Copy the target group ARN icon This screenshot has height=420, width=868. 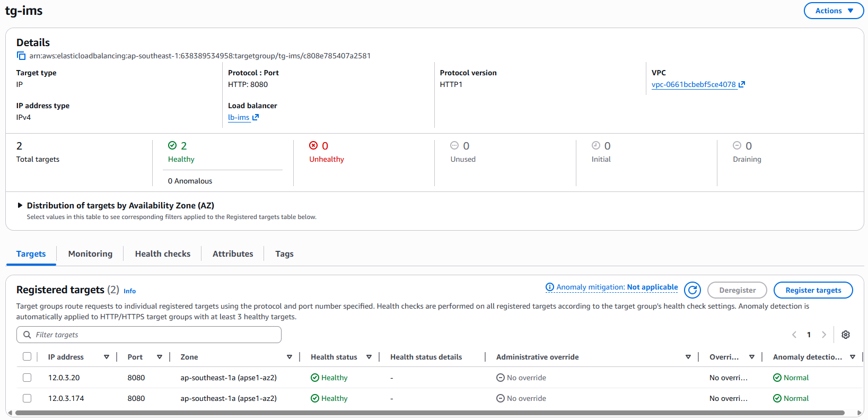[21, 56]
